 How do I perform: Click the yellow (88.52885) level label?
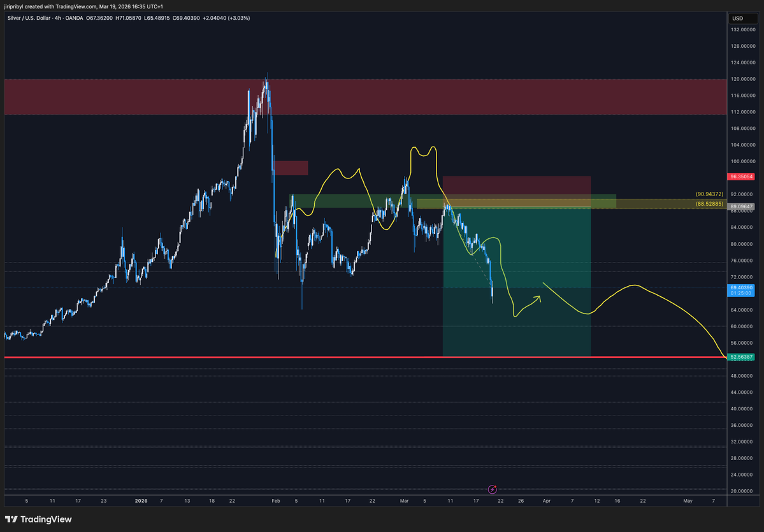pyautogui.click(x=709, y=204)
